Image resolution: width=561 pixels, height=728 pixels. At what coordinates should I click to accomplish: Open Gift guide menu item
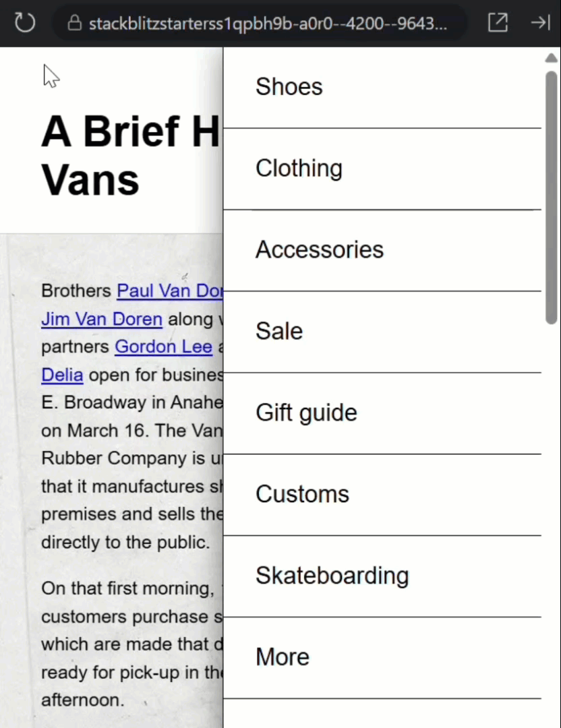coord(382,413)
